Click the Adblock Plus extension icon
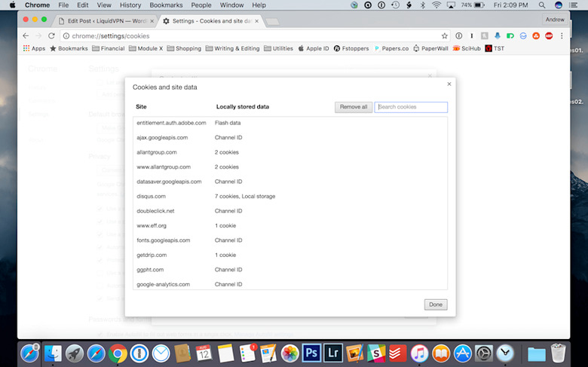The width and height of the screenshot is (588, 367). (549, 36)
